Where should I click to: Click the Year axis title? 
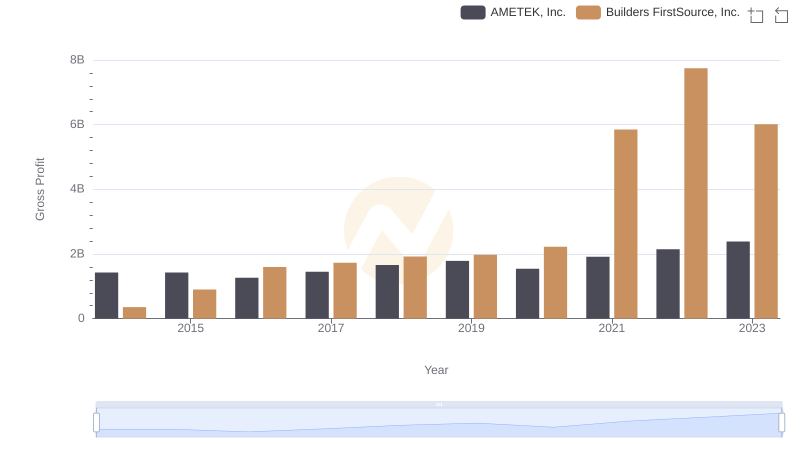point(436,370)
